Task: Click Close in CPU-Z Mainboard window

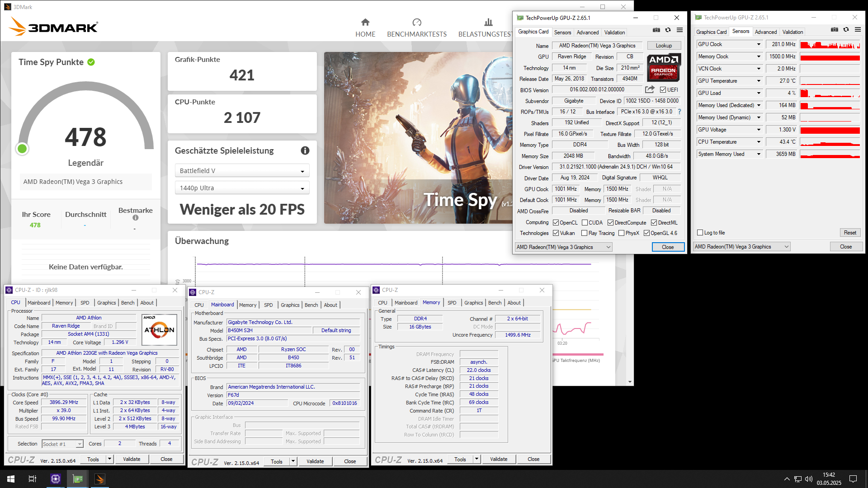Action: pos(350,462)
